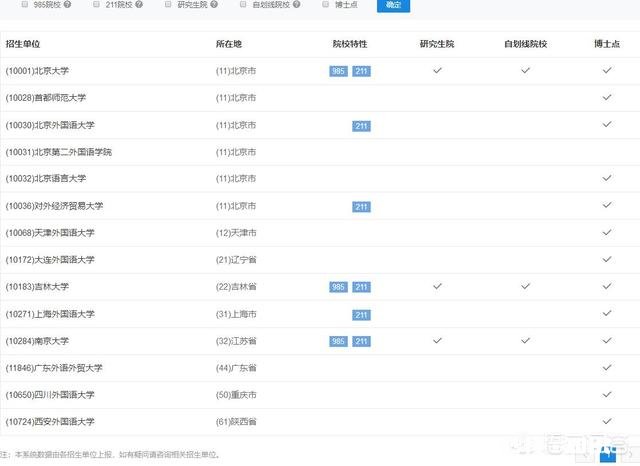Click the 211 badge in 北京大学 row
The image size is (640, 466).
tap(361, 71)
